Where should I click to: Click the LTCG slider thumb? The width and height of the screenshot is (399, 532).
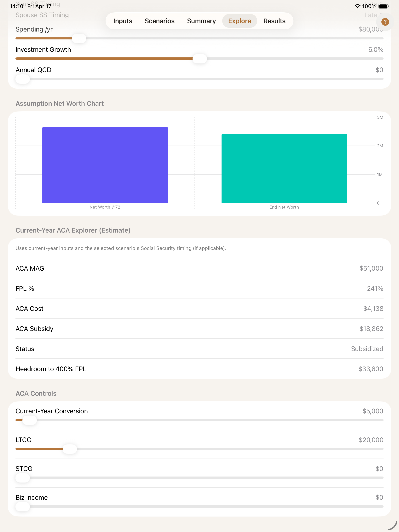(70, 449)
